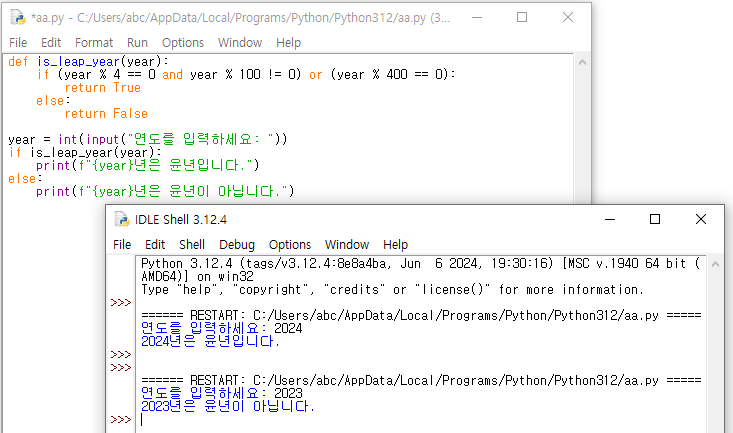Click print line ending '윤년입니다.' in editor
The width and height of the screenshot is (733, 433).
[x=148, y=166]
